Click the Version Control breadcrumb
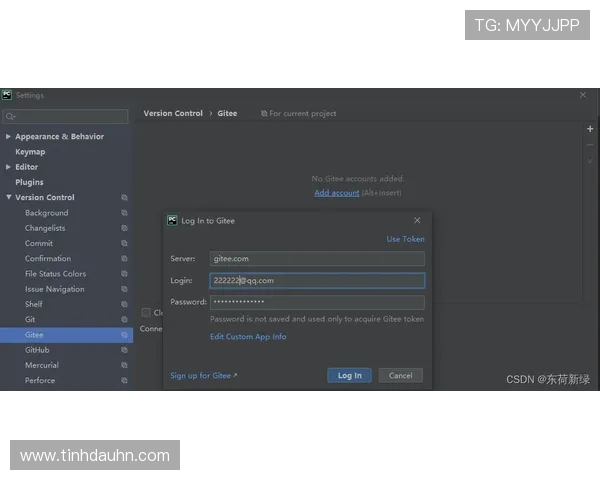 pos(173,113)
